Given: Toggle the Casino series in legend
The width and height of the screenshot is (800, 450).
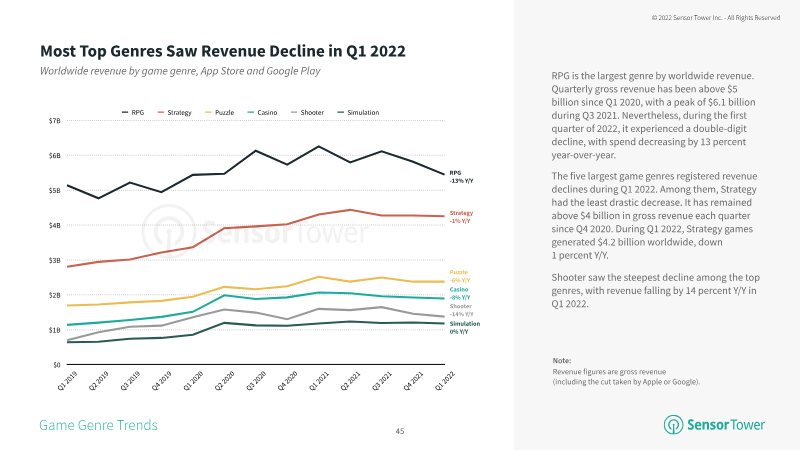Looking at the screenshot, I should (x=264, y=113).
